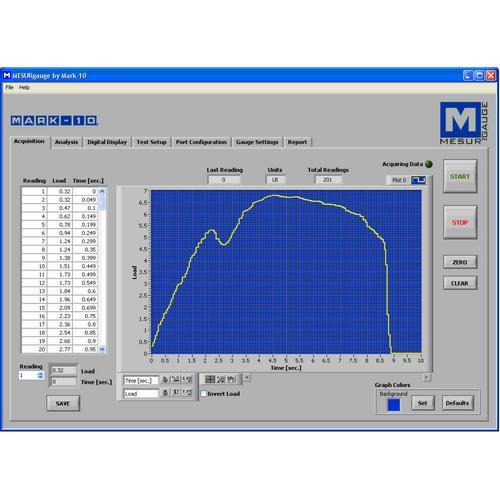The width and height of the screenshot is (500, 500).
Task: Click the START button
Action: click(460, 176)
